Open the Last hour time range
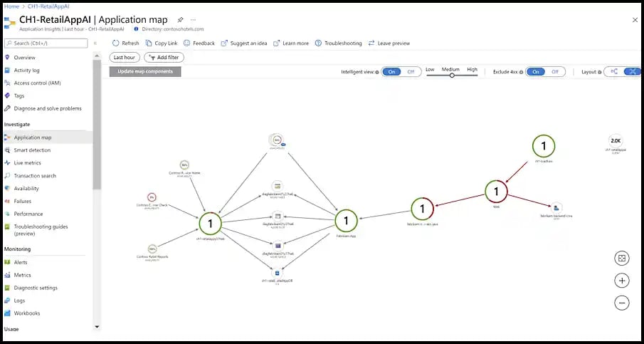Screen dimensions: 644x344 125,58
